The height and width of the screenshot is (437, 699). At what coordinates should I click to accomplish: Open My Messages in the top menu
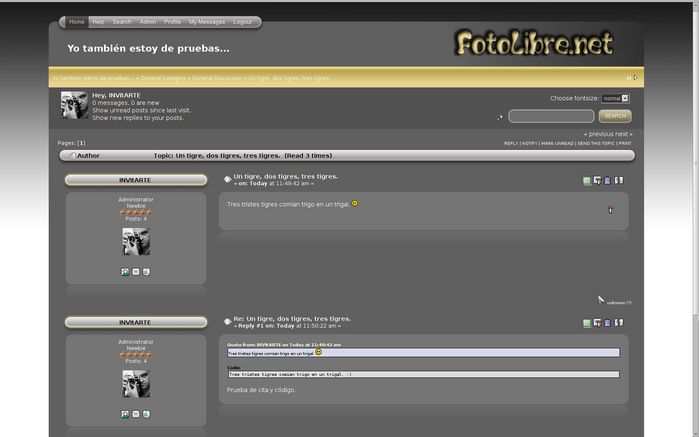tap(207, 22)
